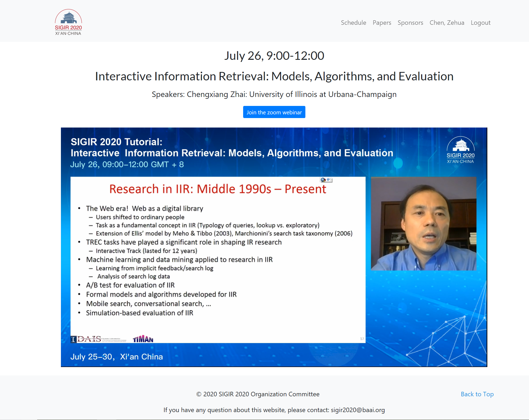This screenshot has height=420, width=529.
Task: Open the Sponsors page
Action: (x=410, y=23)
